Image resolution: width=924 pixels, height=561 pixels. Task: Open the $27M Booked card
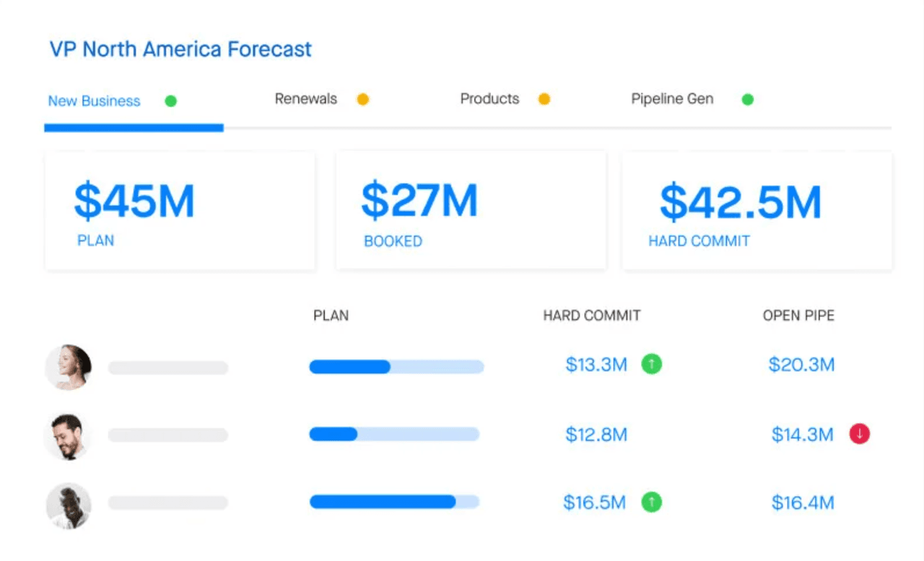pyautogui.click(x=471, y=212)
